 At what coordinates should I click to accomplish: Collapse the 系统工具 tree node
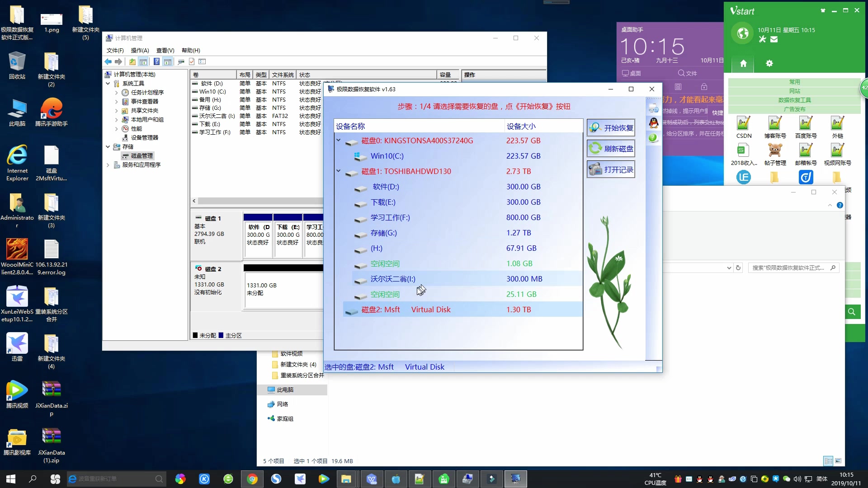click(108, 83)
